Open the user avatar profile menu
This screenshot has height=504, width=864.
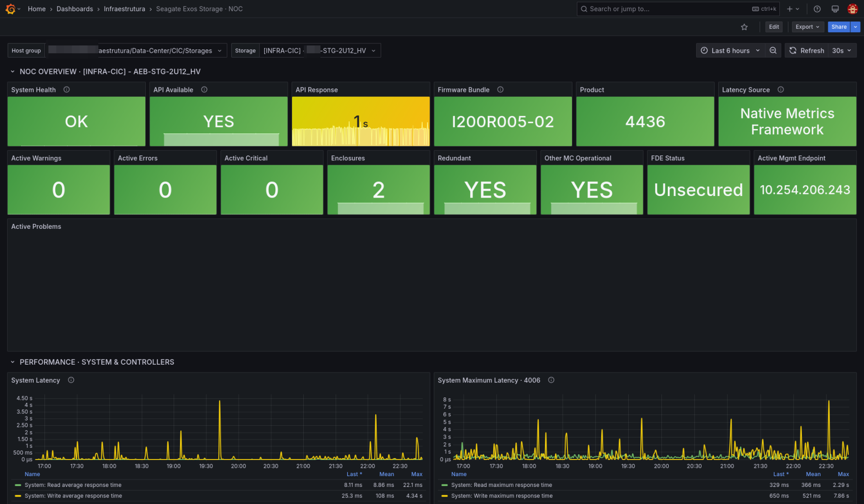(853, 9)
